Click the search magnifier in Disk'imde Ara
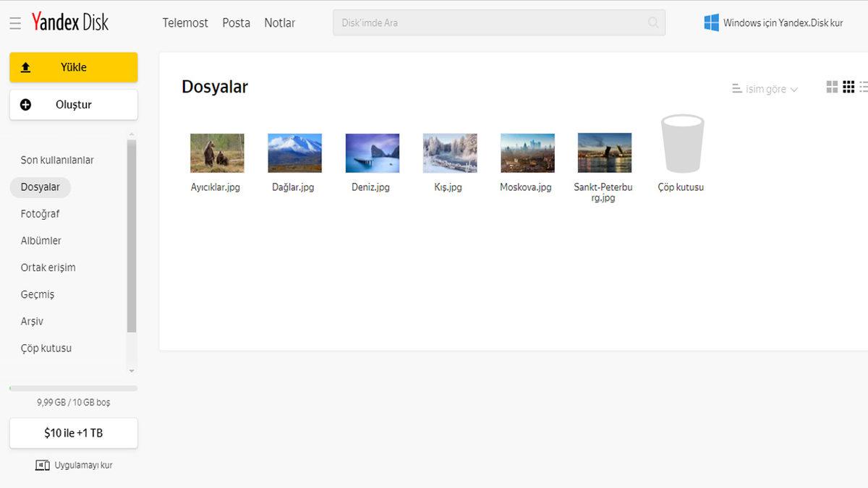Viewport: 868px width, 488px height. 654,22
